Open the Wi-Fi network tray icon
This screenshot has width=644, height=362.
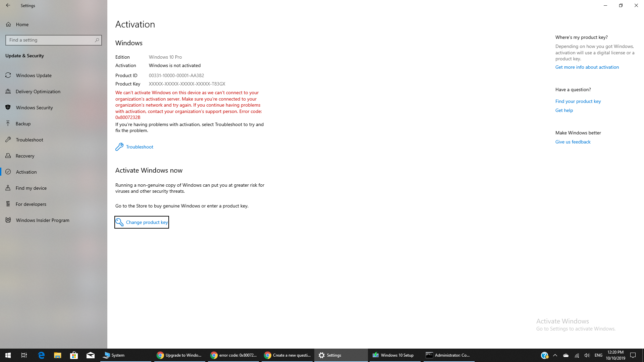(x=577, y=355)
